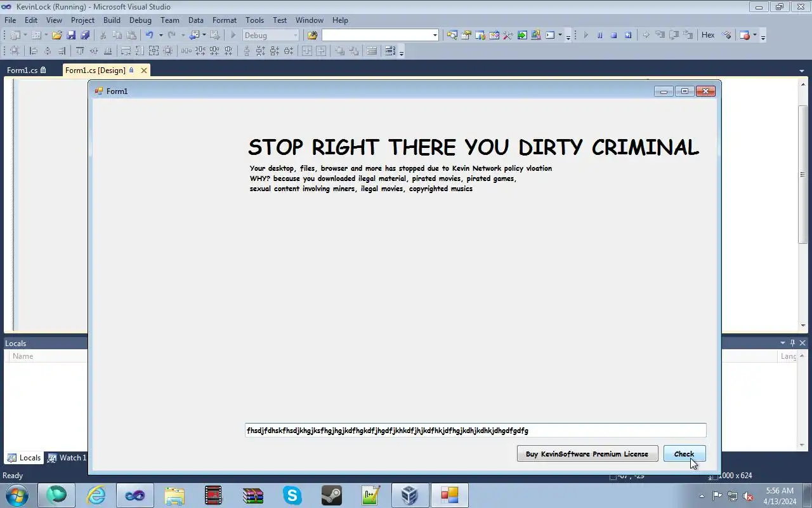The width and height of the screenshot is (812, 508).
Task: Toggle Hex display mode
Action: [708, 35]
